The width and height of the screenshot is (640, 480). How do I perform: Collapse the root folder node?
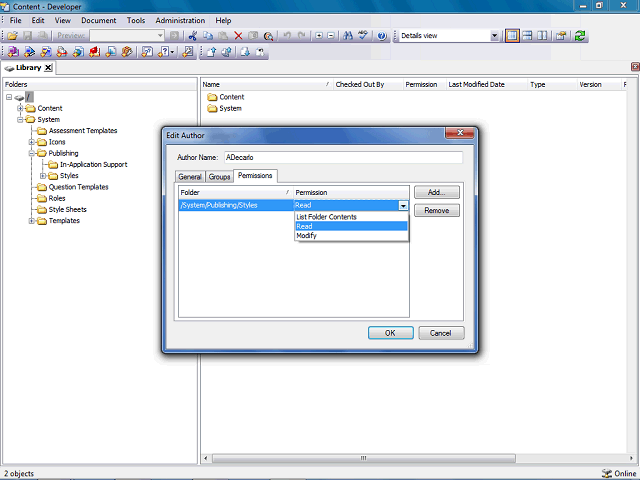9,97
